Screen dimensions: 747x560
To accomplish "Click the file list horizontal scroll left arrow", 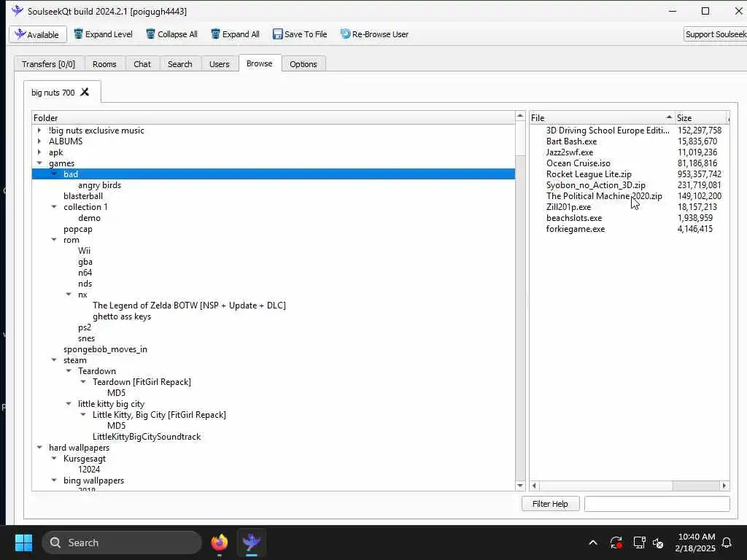I will point(535,485).
